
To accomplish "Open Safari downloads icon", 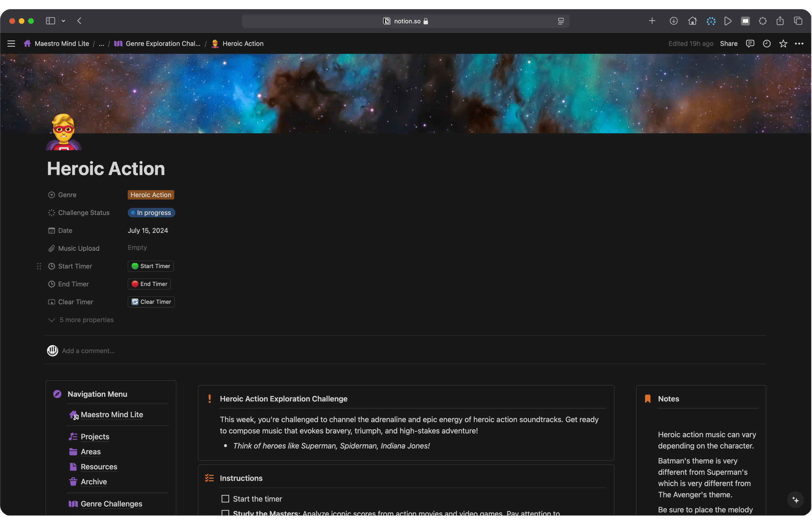I will [x=673, y=21].
